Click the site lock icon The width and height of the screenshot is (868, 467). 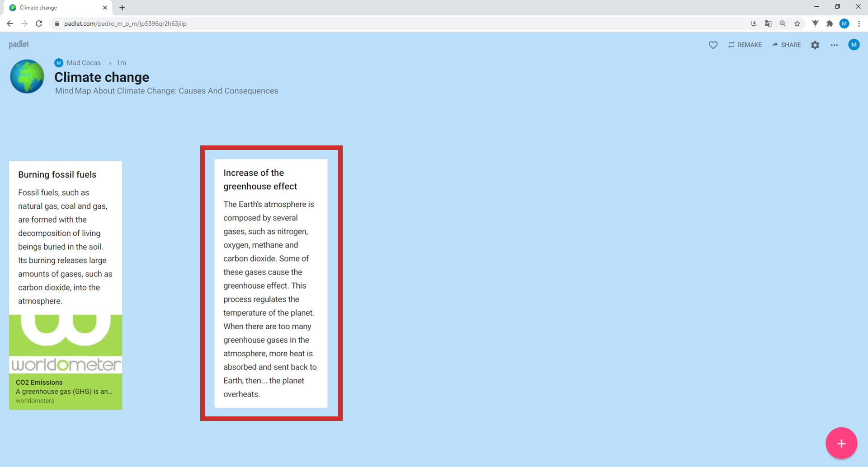pos(57,23)
